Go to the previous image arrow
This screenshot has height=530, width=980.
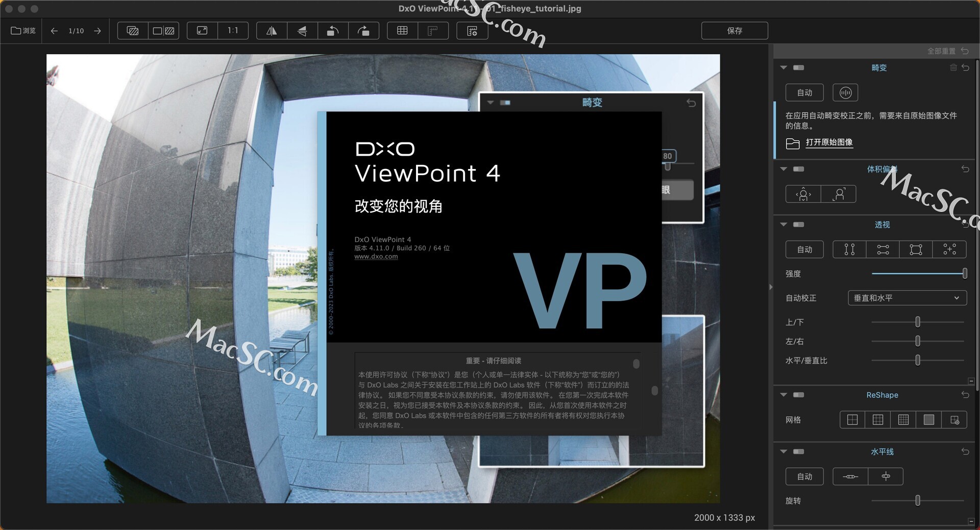54,31
